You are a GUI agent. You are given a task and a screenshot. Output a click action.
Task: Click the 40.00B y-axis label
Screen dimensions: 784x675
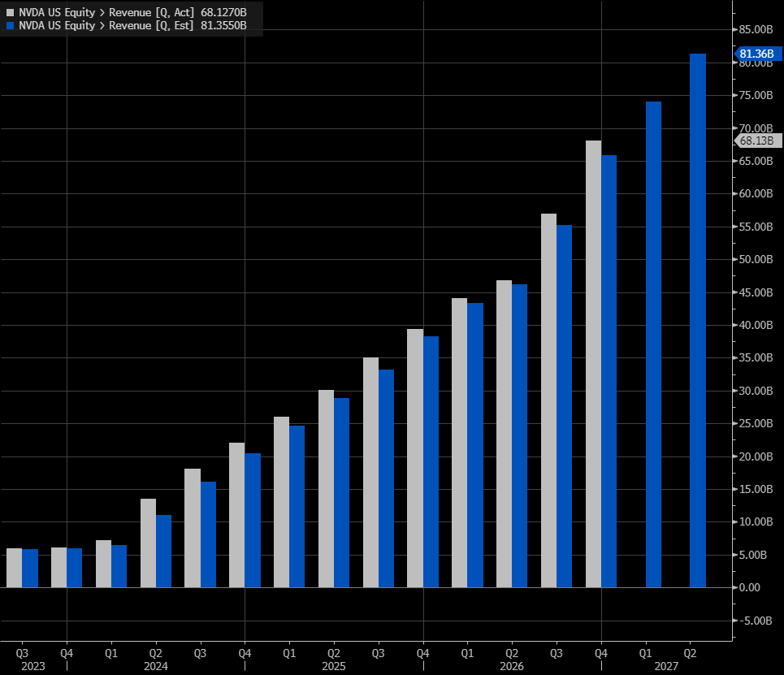click(x=756, y=325)
